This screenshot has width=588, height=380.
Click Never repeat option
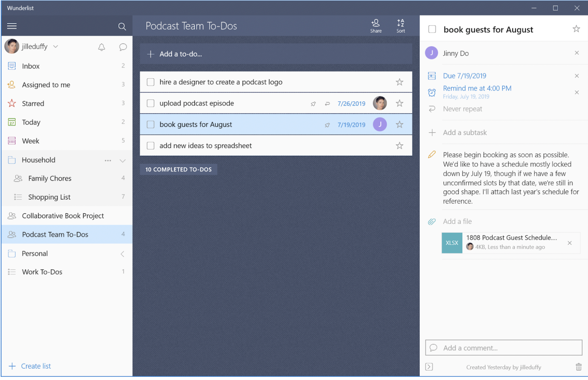click(x=462, y=109)
